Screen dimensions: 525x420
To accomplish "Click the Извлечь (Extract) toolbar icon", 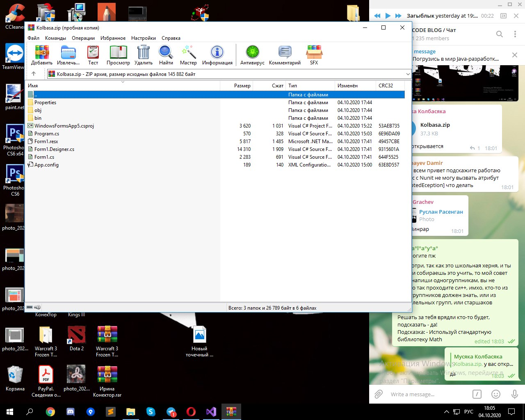I will pos(68,55).
